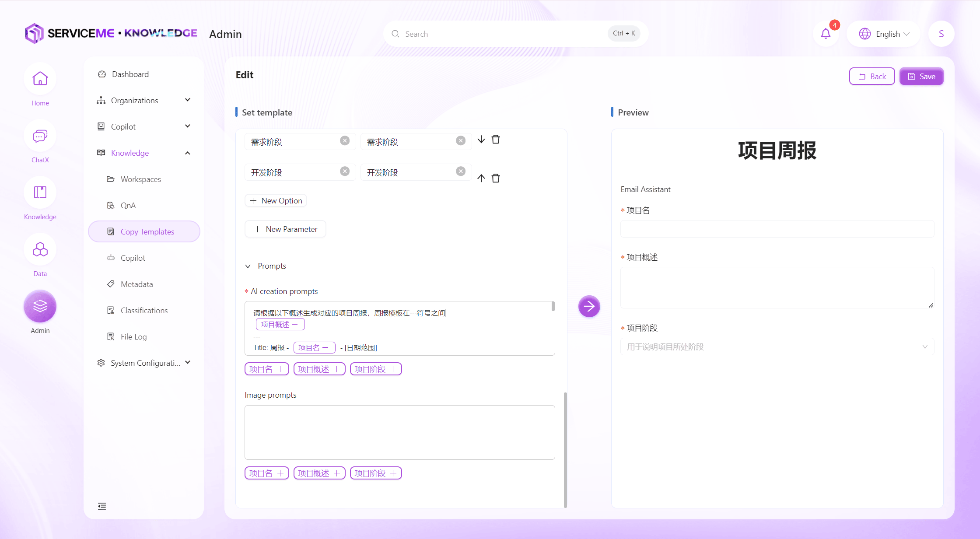Viewport: 980px width, 539px height.
Task: Move the 开发阶段 option up
Action: click(481, 178)
